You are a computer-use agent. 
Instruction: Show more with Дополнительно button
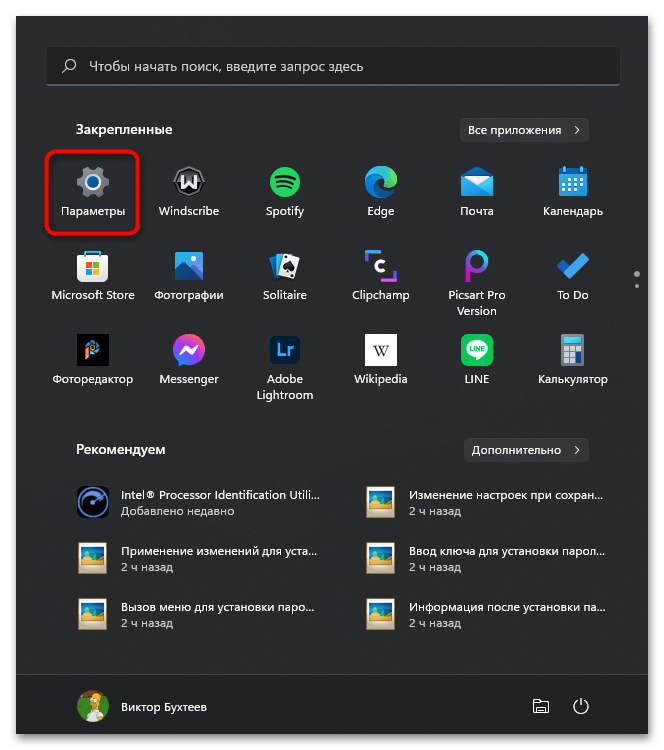point(526,450)
